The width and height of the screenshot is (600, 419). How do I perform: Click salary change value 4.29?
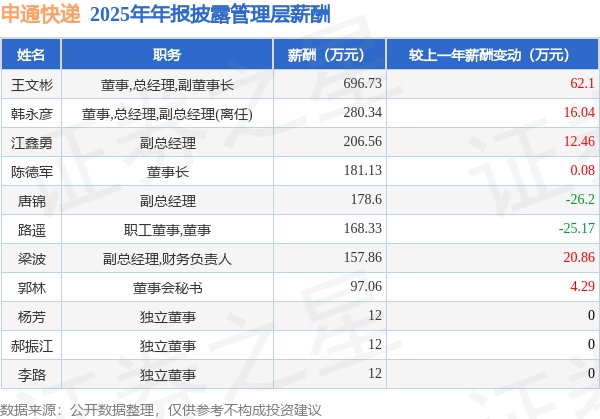582,286
